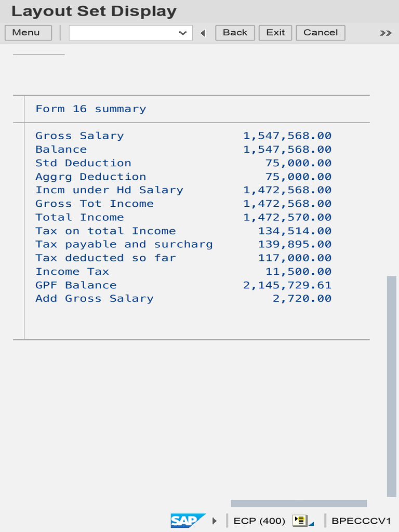Expand status bar with the triangle arrow
The height and width of the screenshot is (532, 399).
215,521
